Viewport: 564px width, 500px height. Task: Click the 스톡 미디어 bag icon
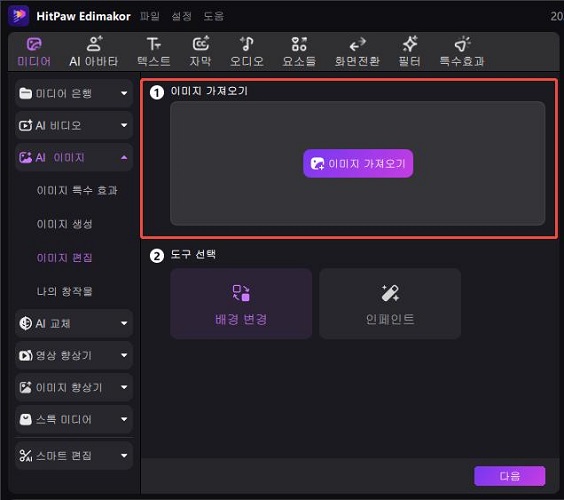point(26,419)
